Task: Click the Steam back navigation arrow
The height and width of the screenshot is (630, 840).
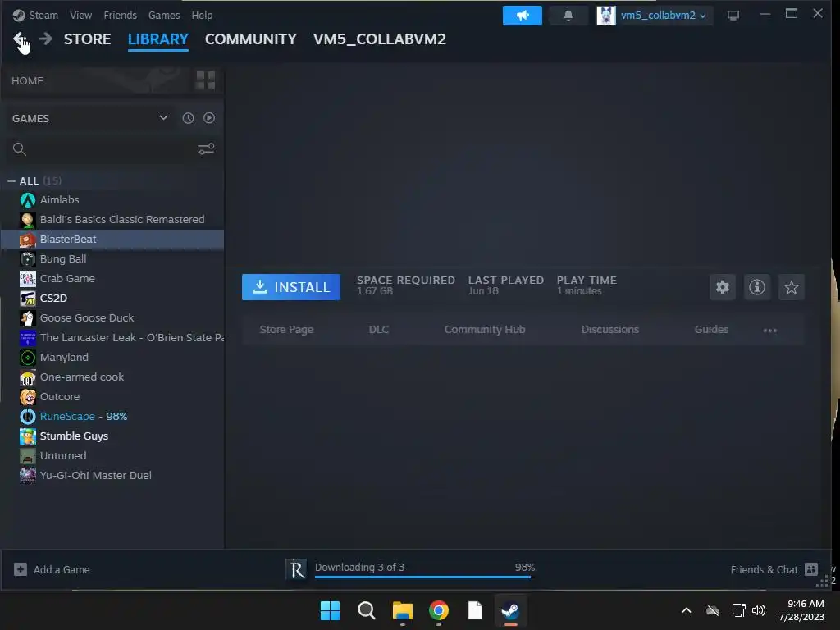Action: coord(19,39)
